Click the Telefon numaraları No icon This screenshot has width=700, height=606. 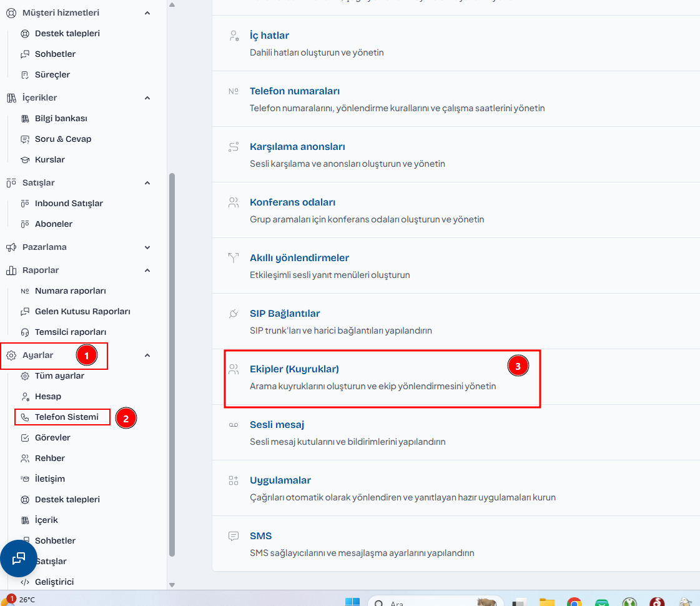234,91
